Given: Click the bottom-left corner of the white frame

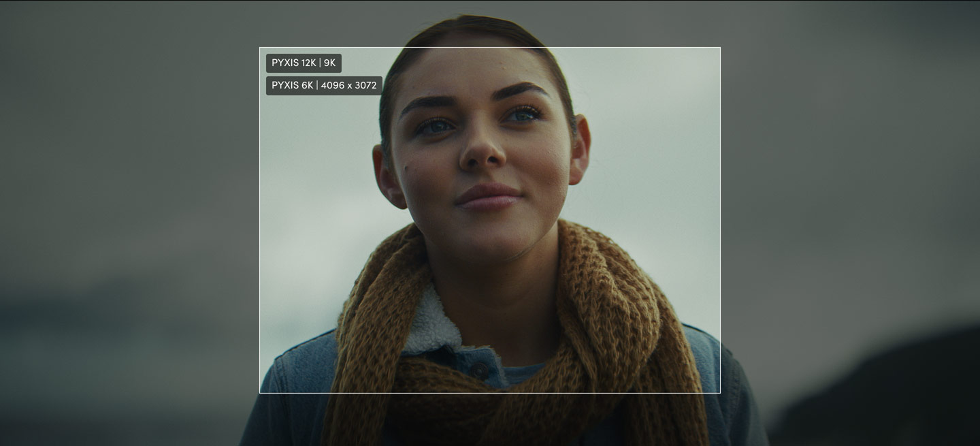Looking at the screenshot, I should coord(260,393).
